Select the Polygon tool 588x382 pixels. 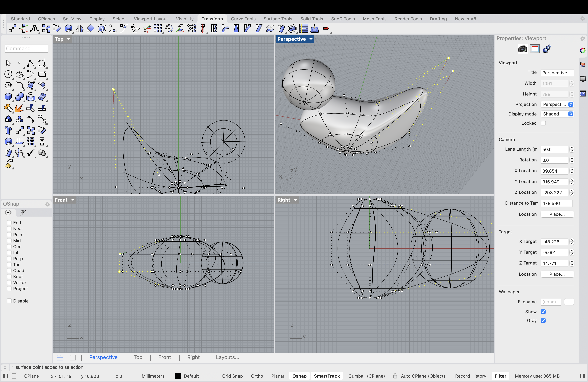click(x=8, y=85)
